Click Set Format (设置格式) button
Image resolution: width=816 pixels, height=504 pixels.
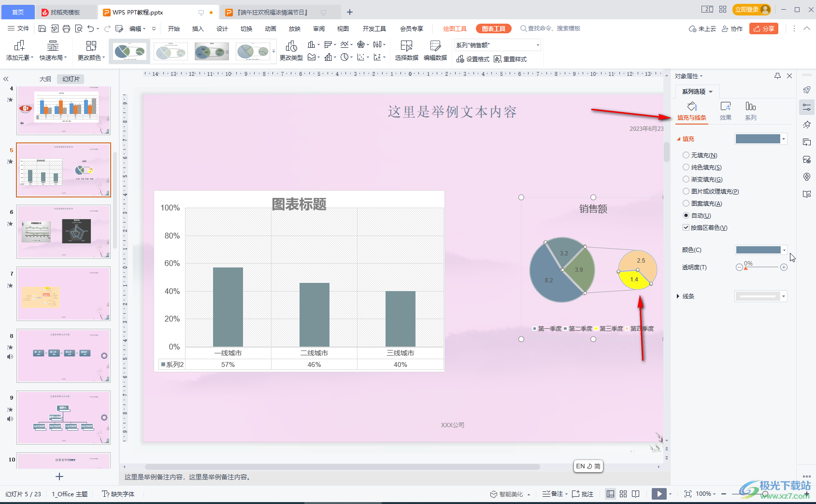(473, 59)
